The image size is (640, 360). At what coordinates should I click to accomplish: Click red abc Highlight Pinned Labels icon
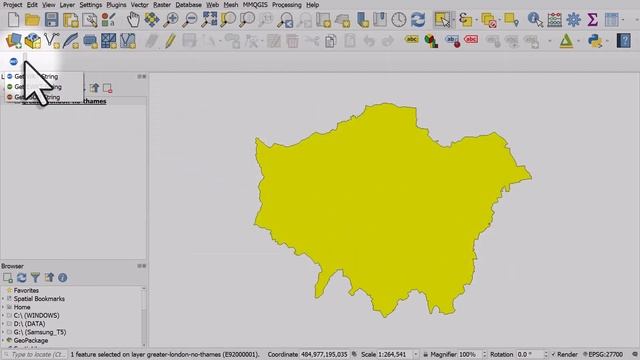pyautogui.click(x=471, y=40)
